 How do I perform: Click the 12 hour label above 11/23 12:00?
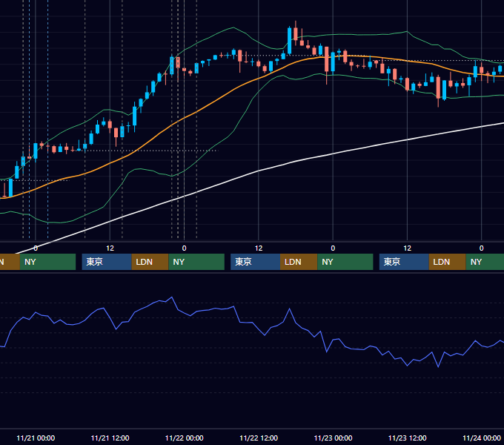pos(407,248)
